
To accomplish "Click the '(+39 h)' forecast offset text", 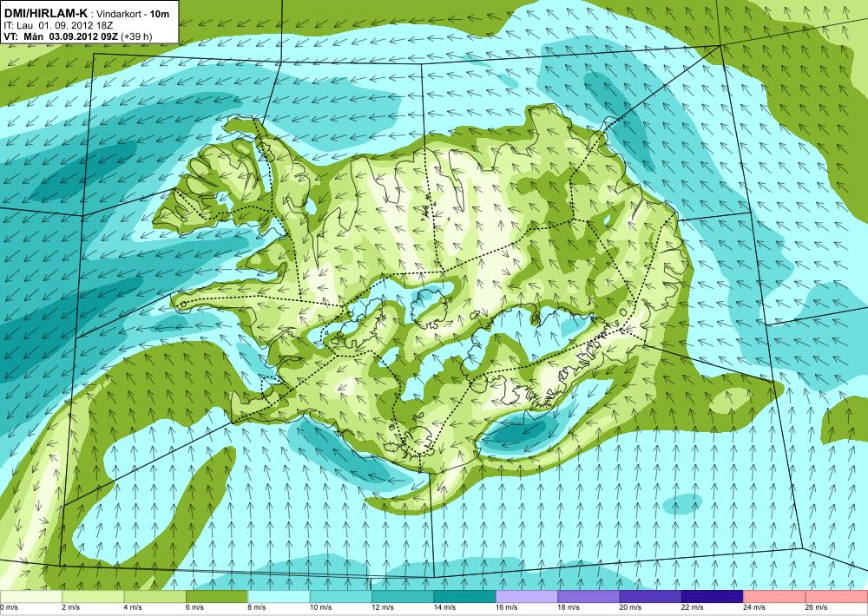I will point(137,36).
